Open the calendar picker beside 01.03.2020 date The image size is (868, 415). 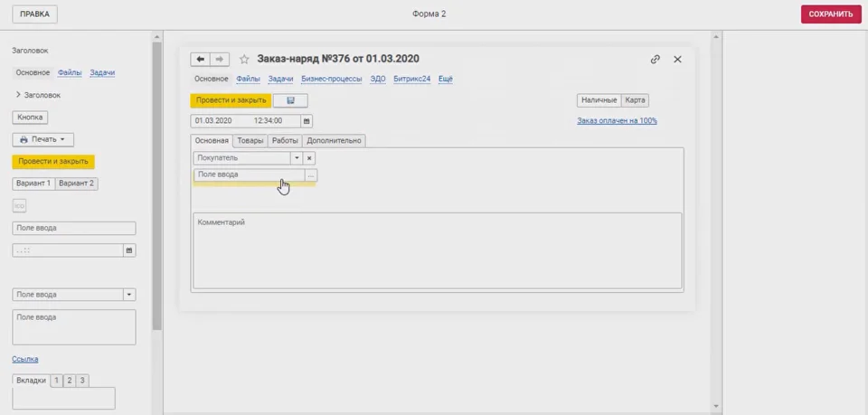(307, 120)
